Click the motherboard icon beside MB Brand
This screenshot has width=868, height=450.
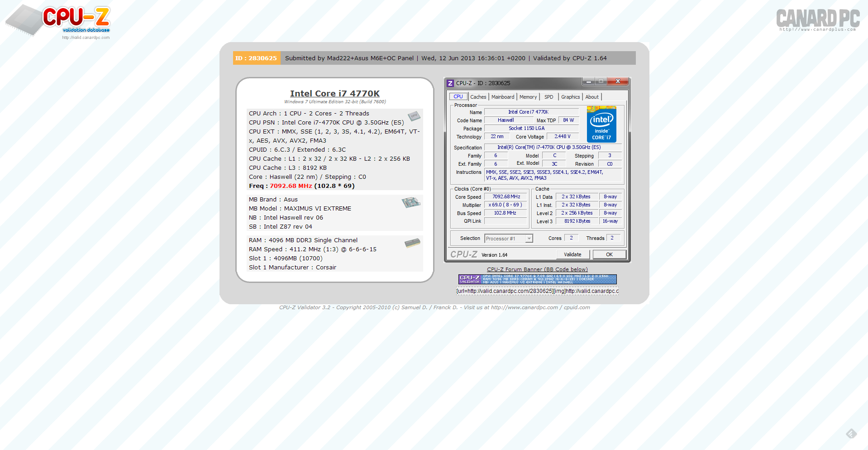(x=411, y=202)
